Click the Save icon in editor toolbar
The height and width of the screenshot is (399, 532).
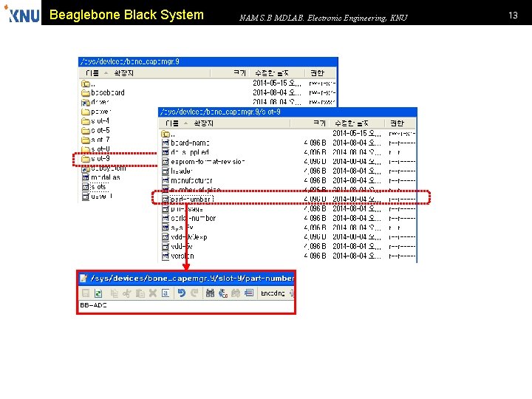(x=86, y=293)
